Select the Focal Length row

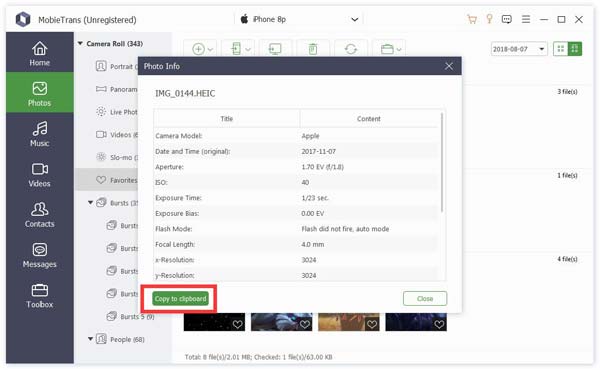(x=296, y=244)
